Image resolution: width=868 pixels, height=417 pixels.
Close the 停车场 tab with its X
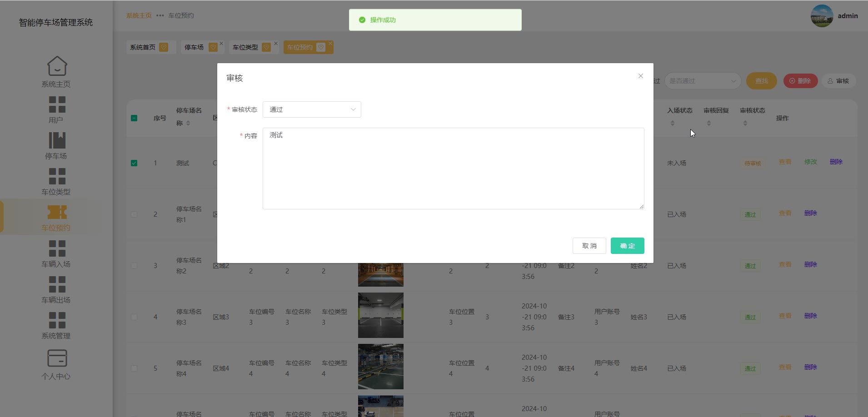[x=221, y=44]
